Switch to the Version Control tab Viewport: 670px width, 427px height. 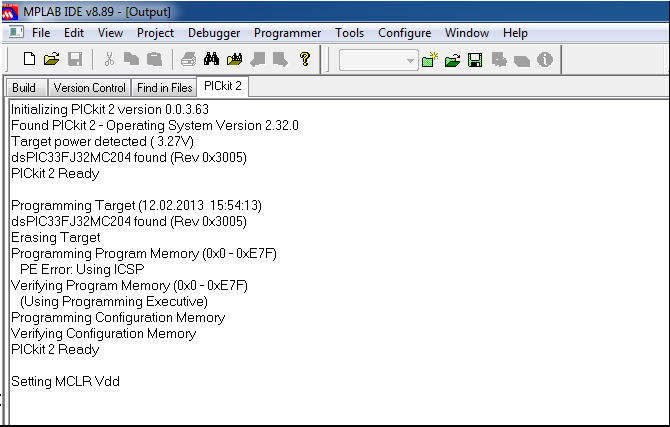[x=90, y=88]
